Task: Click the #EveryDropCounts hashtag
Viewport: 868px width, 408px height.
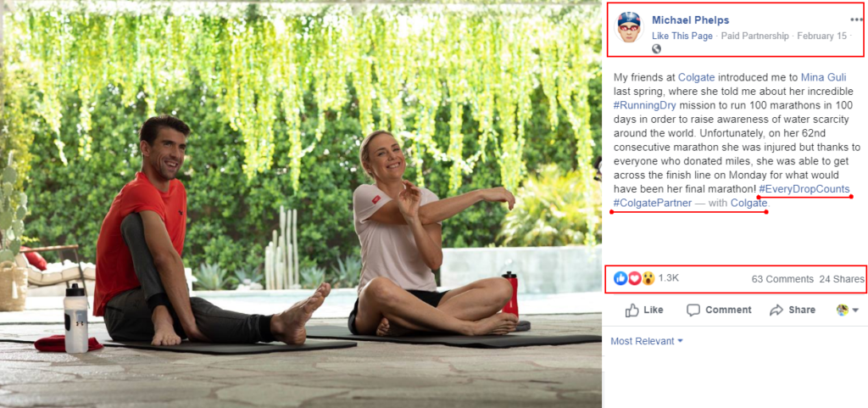Action: pyautogui.click(x=804, y=189)
